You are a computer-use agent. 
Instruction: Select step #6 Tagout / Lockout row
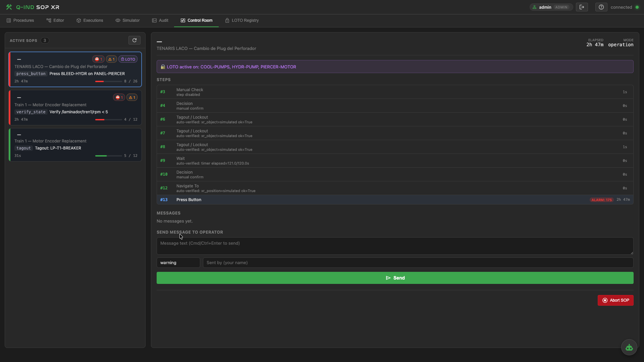point(395,119)
